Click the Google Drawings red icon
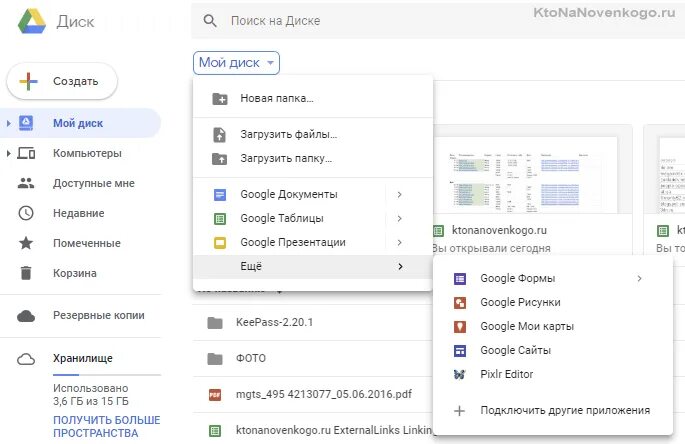The width and height of the screenshot is (685, 444). tap(460, 302)
